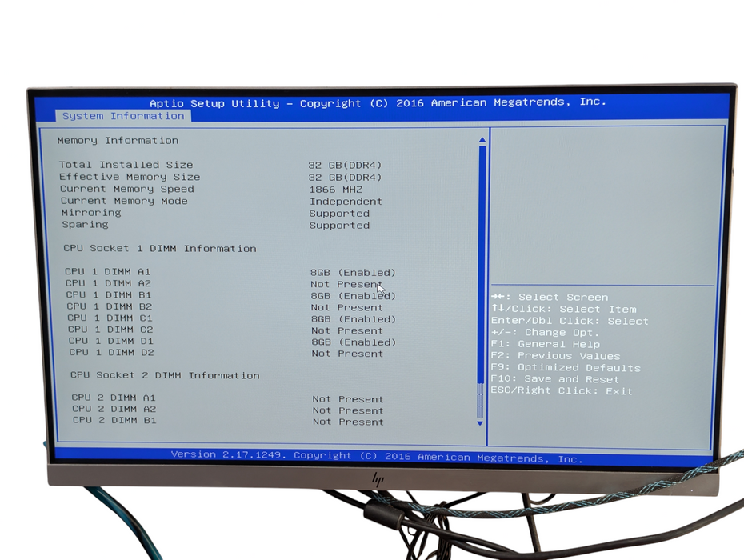Viewport: 744px width, 560px height.
Task: Select the CPU 1 DIMM D2 row
Action: tap(226, 353)
